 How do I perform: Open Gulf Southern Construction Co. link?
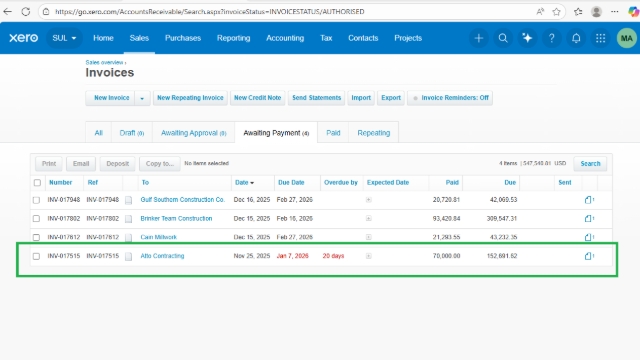(183, 200)
